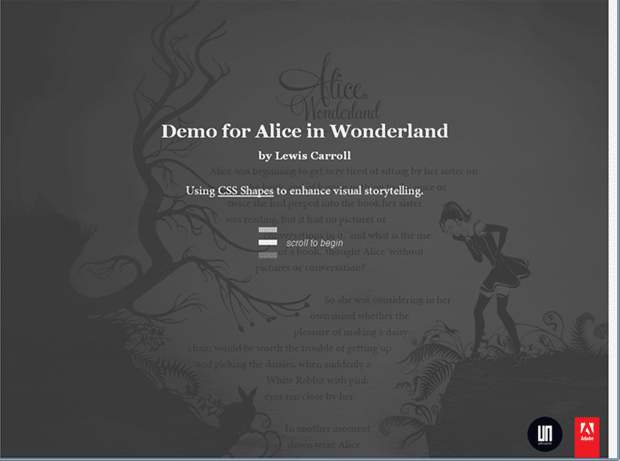620x461 pixels.
Task: Click the scroll to begin indicator icon
Action: point(268,243)
